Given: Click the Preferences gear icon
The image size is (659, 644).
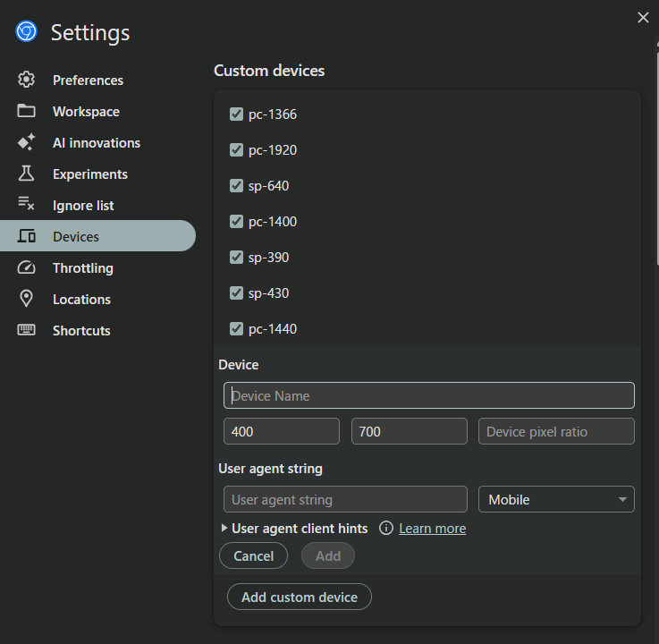Looking at the screenshot, I should click(x=26, y=80).
